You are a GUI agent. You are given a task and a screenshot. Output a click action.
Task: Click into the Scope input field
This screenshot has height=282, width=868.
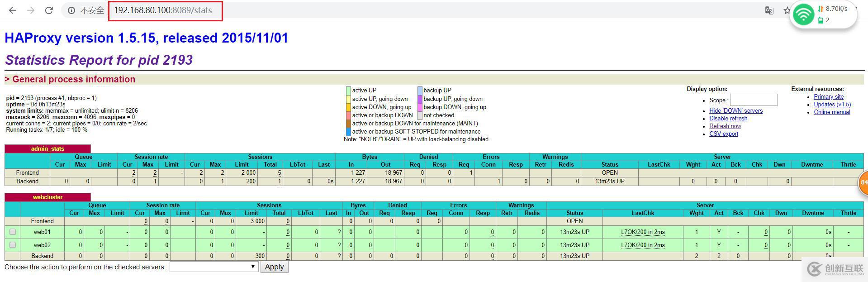[754, 100]
